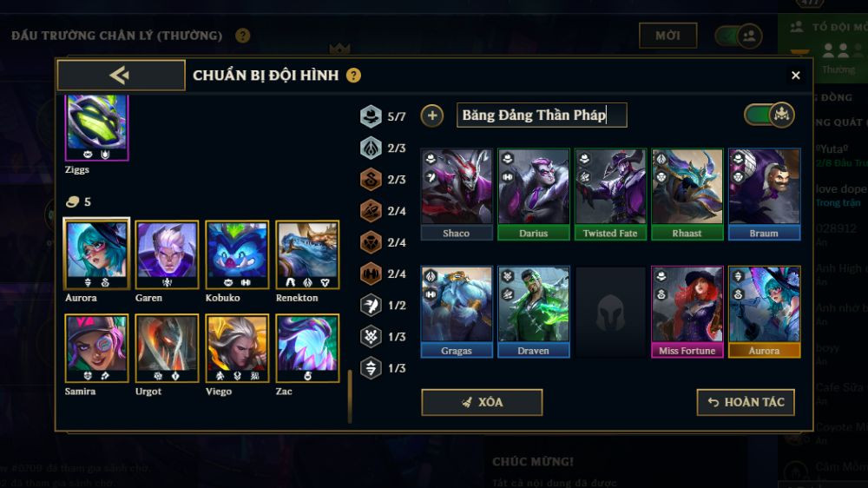Toggle the party switch next to MỚI
Screen dimensions: 868x488
(739, 36)
